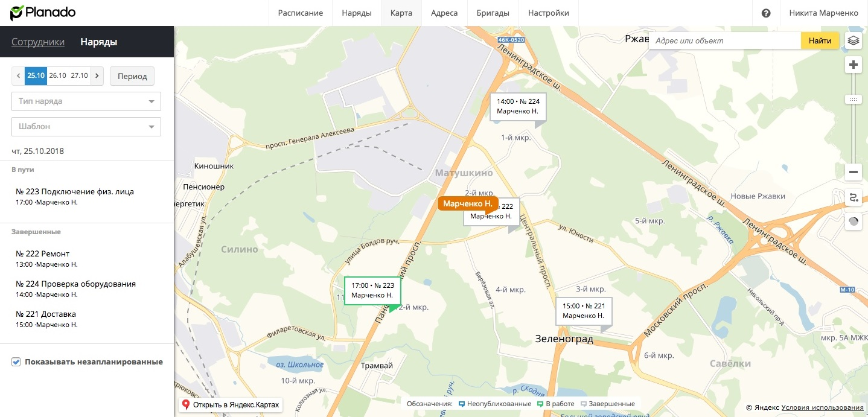Open the Расписание menu item
This screenshot has height=417, width=868.
click(x=301, y=13)
